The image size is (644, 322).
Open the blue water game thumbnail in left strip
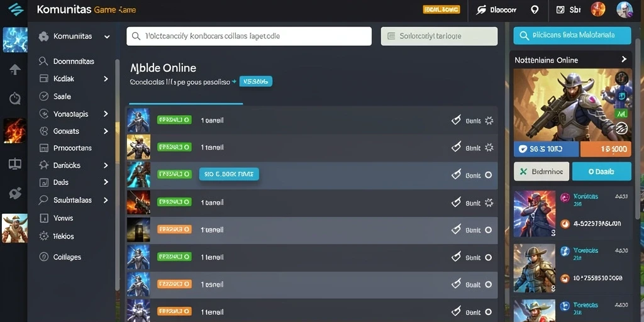pyautogui.click(x=15, y=40)
